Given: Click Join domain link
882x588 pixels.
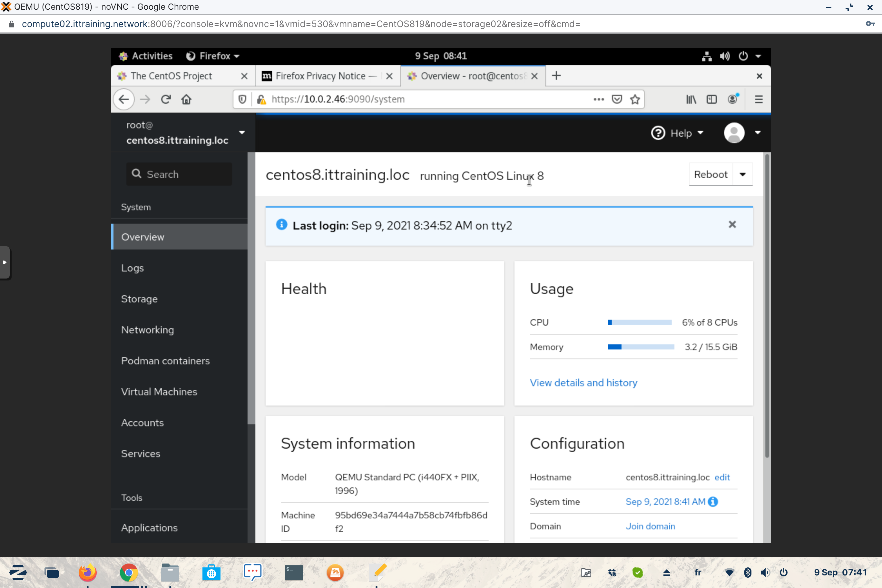Looking at the screenshot, I should click(650, 526).
